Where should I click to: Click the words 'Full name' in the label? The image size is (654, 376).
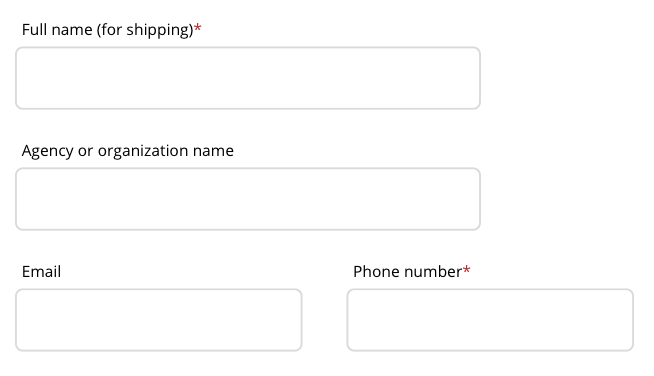57,30
